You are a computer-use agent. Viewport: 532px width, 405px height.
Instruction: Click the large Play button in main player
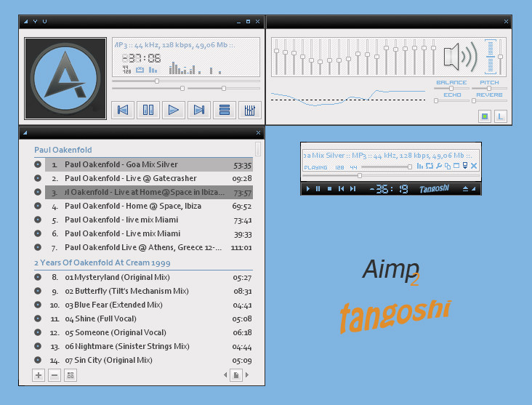(174, 110)
